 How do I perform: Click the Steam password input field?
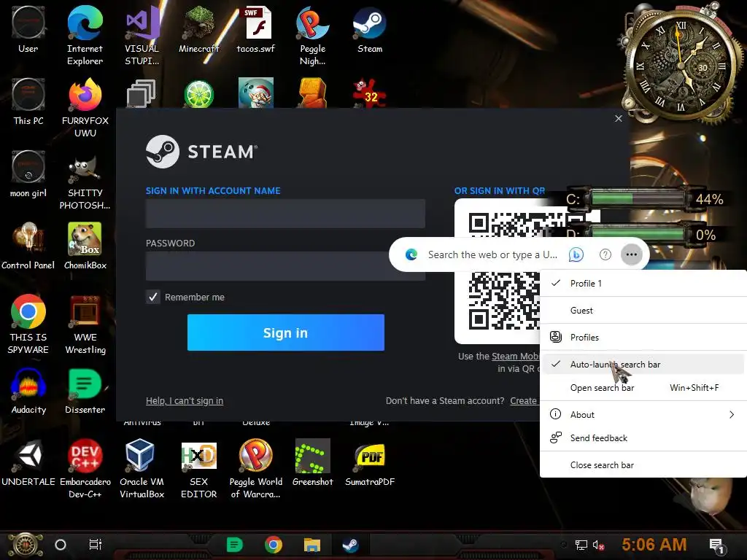point(267,266)
